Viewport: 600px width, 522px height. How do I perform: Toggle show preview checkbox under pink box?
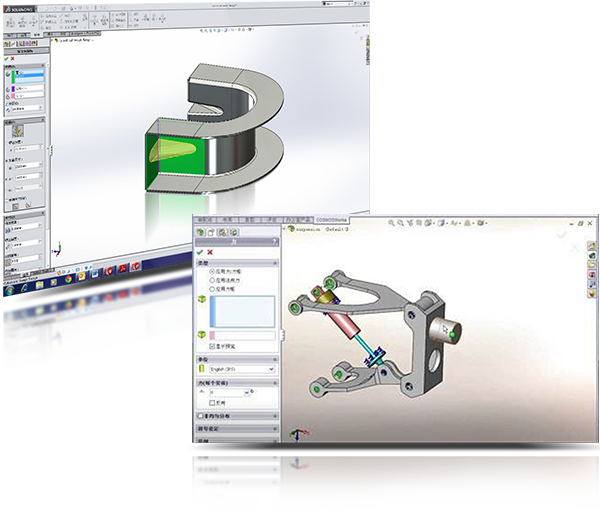[x=212, y=346]
